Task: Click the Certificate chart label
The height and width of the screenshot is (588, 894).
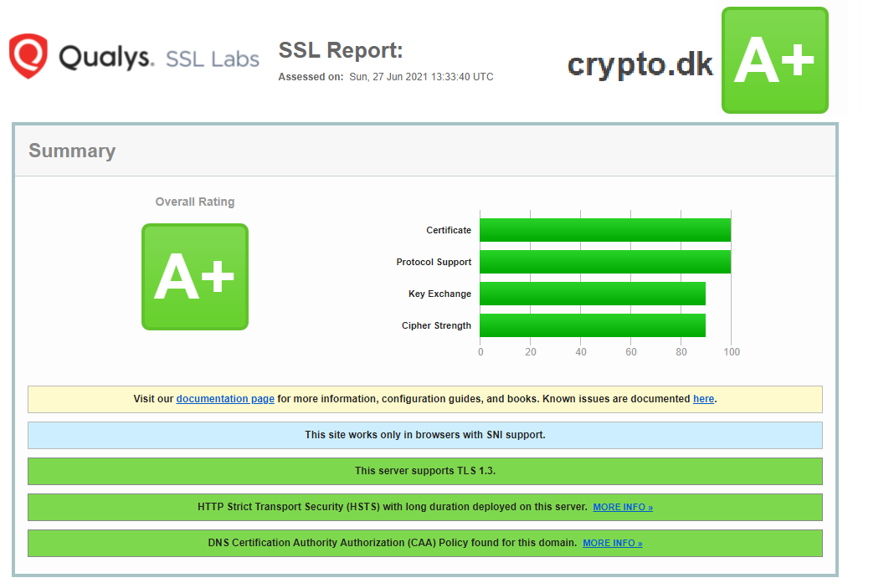Action: click(449, 230)
